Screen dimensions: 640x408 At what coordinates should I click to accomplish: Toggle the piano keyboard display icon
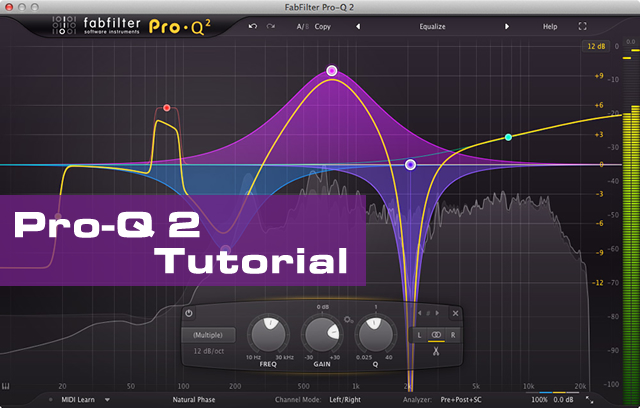(6, 386)
